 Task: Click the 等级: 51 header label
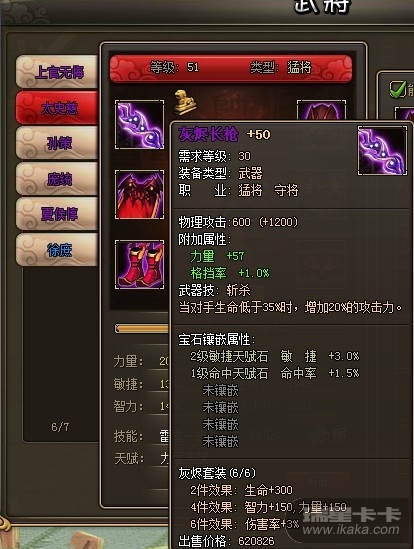tap(174, 67)
